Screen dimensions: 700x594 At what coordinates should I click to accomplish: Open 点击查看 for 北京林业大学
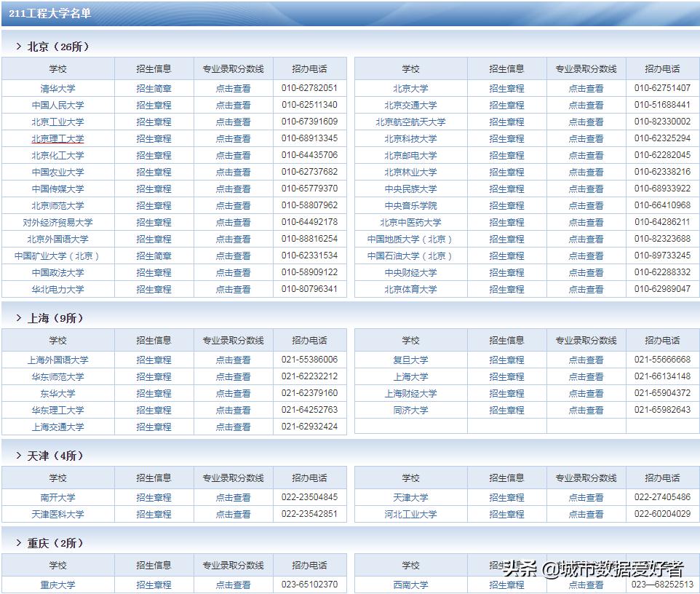pos(586,173)
